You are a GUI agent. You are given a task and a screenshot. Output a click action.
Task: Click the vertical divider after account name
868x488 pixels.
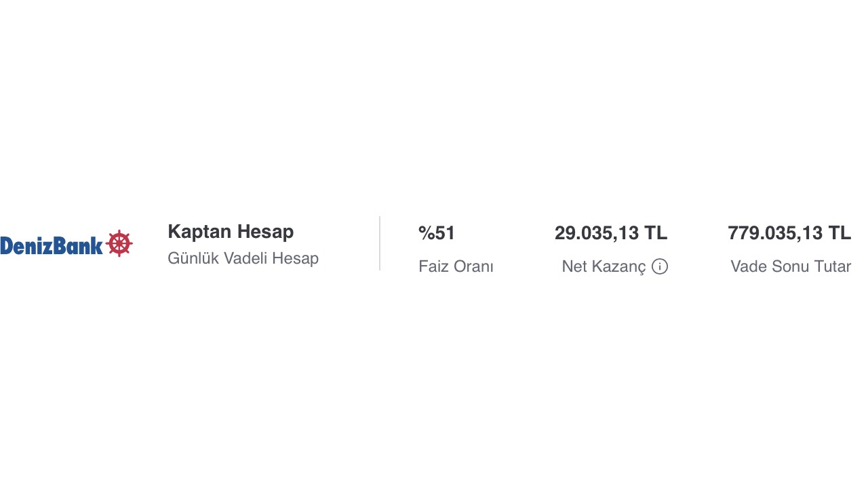pyautogui.click(x=380, y=243)
